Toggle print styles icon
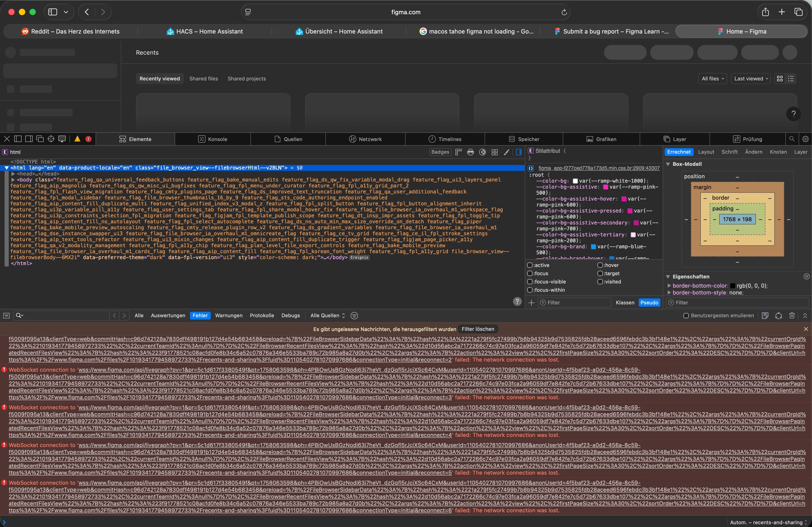812x527 pixels. (471, 152)
